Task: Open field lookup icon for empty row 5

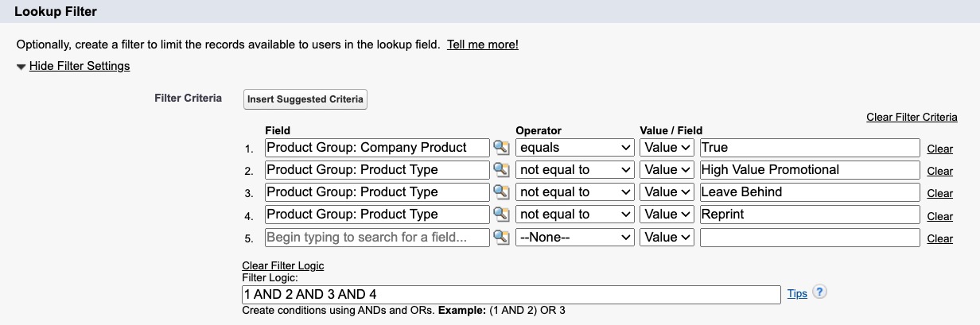Action: (x=500, y=237)
